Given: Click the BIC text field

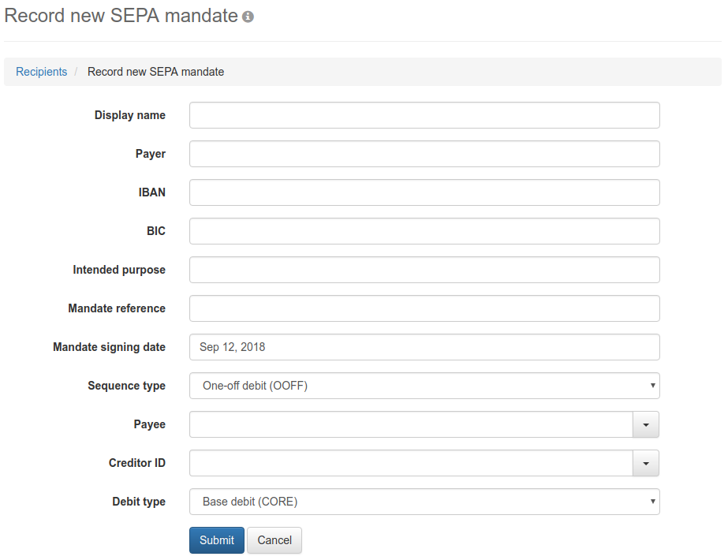Looking at the screenshot, I should [x=424, y=231].
